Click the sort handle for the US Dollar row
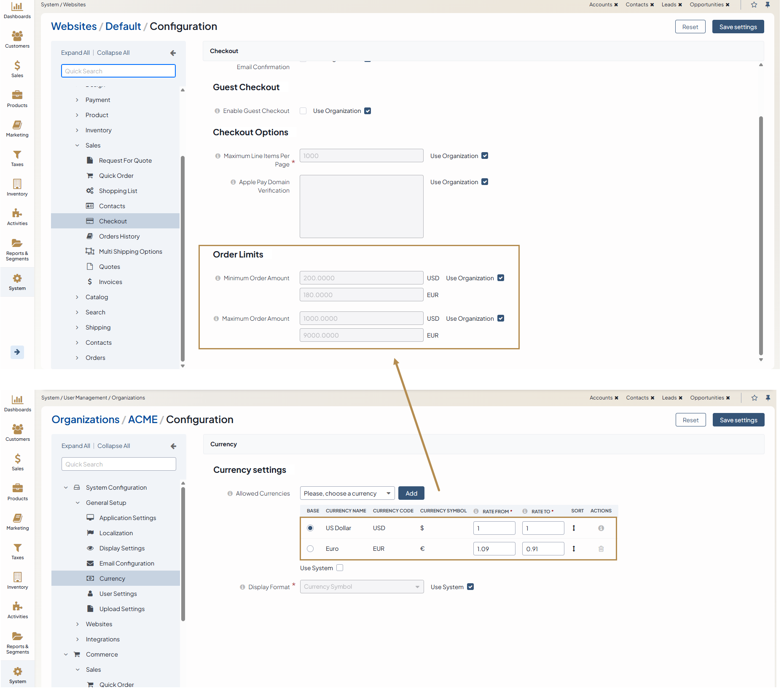The width and height of the screenshot is (784, 689). 574,528
